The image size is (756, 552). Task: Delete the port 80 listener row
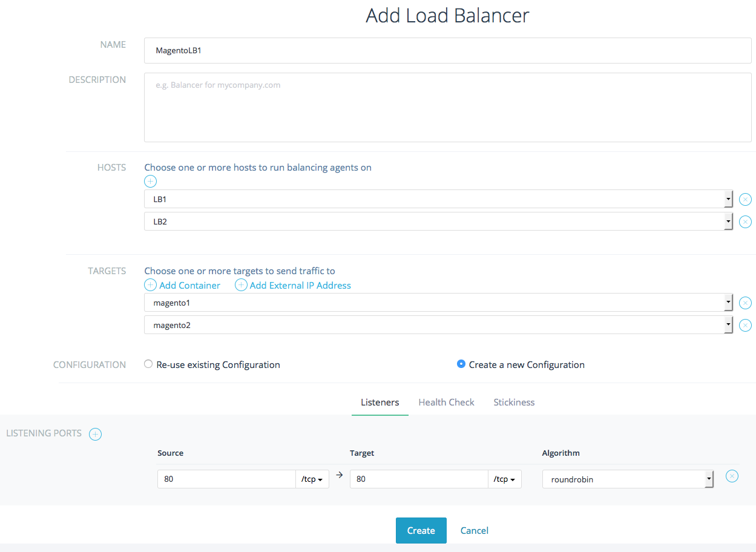(732, 476)
